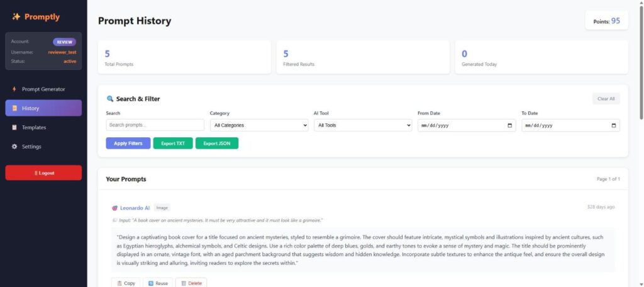
Task: Clear All filters
Action: [x=606, y=99]
